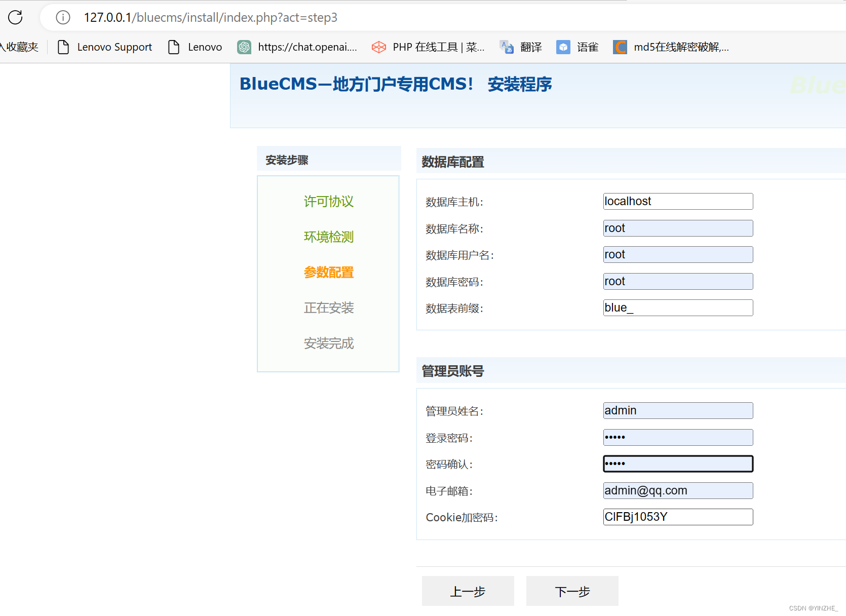Open the Lenovo bookmark
This screenshot has width=846, height=616.
[195, 47]
